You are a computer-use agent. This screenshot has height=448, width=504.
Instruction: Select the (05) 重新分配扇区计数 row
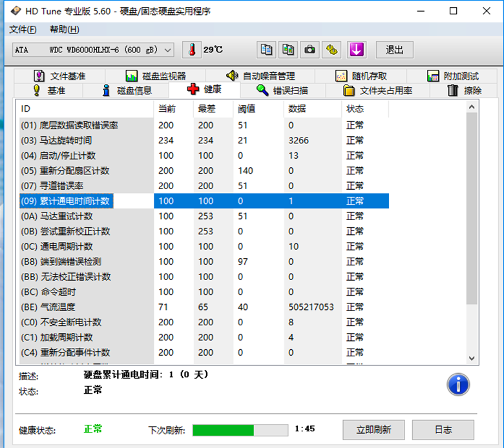[204, 170]
